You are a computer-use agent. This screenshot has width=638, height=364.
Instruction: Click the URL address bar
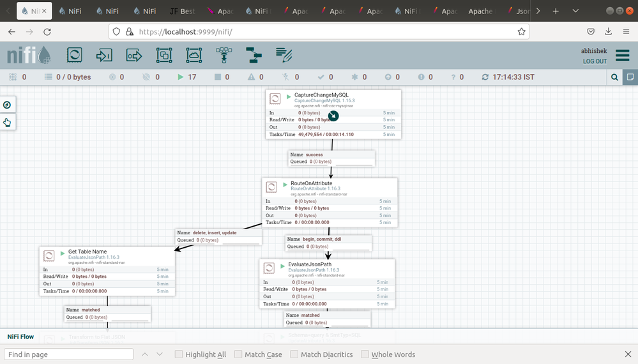pos(319,32)
